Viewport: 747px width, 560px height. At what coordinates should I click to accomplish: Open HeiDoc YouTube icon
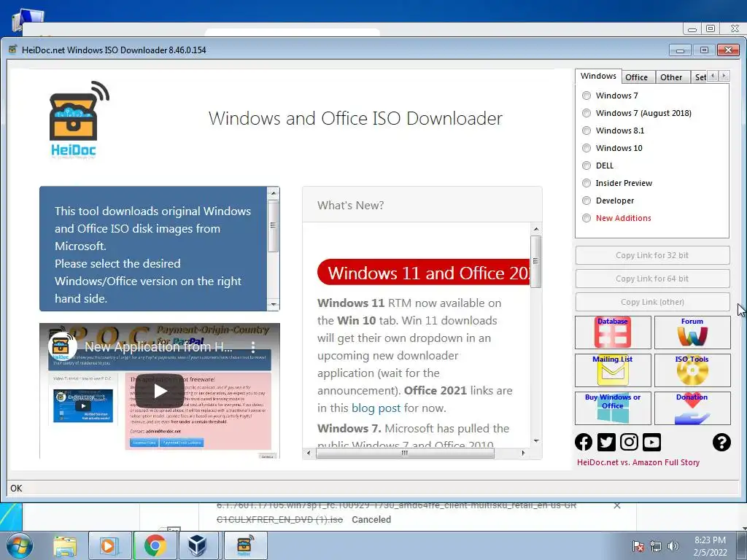[651, 443]
